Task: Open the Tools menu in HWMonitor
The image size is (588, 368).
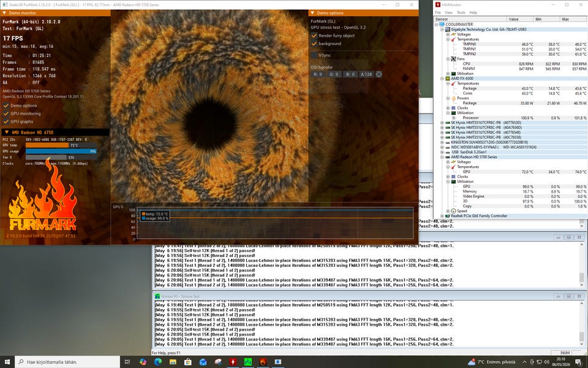Action: pos(461,13)
